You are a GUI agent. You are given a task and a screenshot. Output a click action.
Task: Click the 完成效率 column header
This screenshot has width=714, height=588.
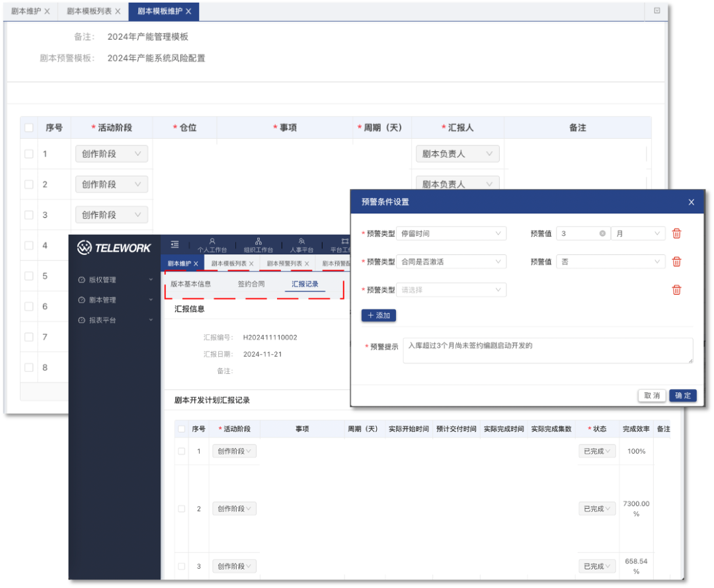(x=636, y=429)
